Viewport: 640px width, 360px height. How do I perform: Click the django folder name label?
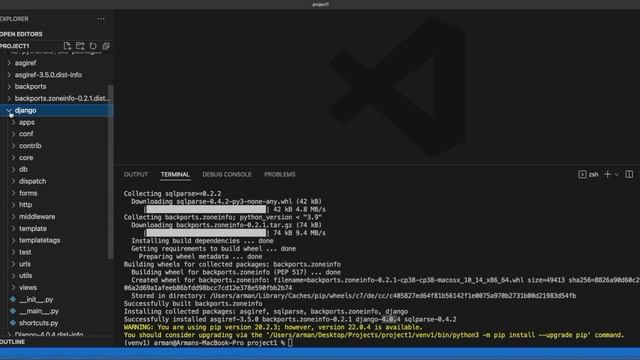coord(25,110)
